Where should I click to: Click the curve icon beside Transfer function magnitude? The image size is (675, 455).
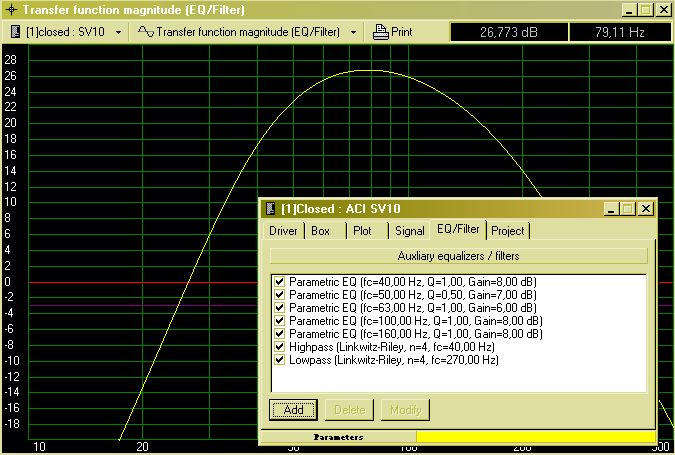[146, 31]
